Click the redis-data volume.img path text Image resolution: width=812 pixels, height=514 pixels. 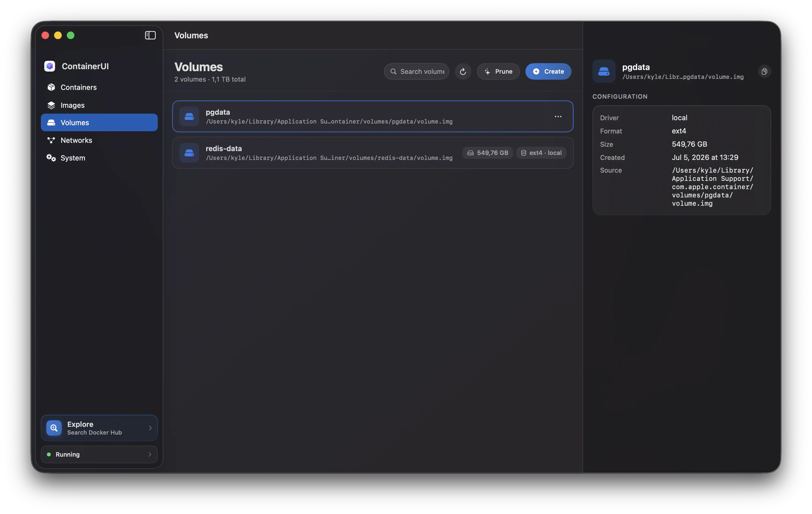coord(329,158)
